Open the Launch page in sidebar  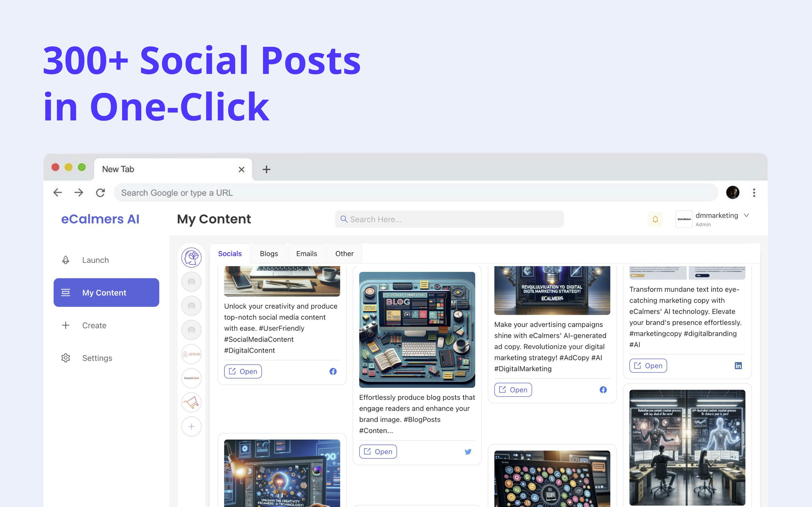(95, 260)
